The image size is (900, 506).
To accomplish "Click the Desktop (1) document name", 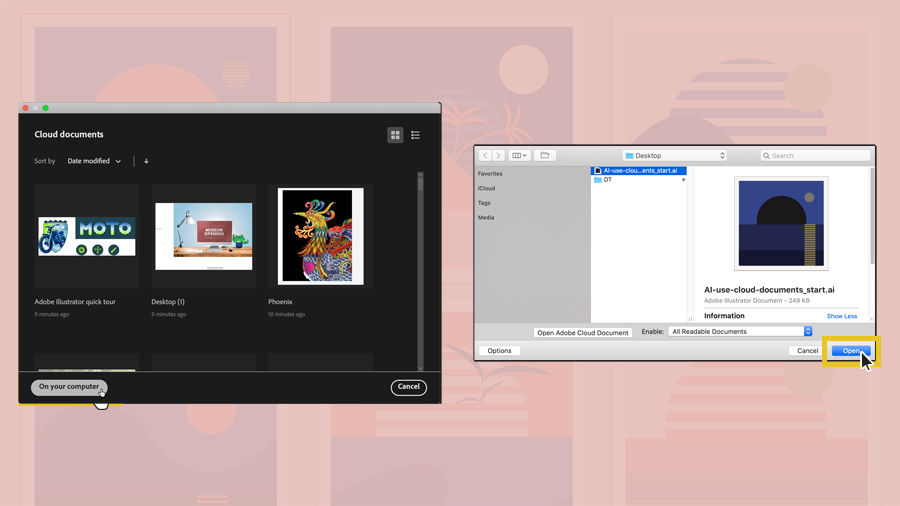I will coord(168,302).
